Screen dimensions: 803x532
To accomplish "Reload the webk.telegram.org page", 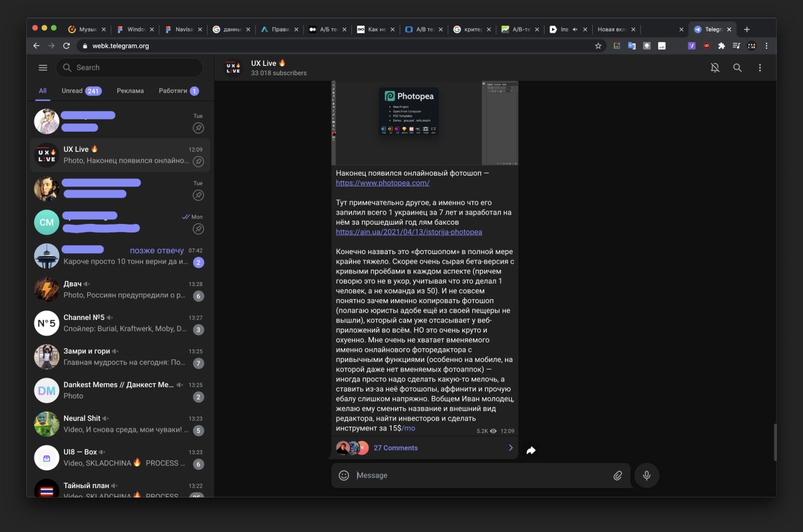I will (66, 46).
